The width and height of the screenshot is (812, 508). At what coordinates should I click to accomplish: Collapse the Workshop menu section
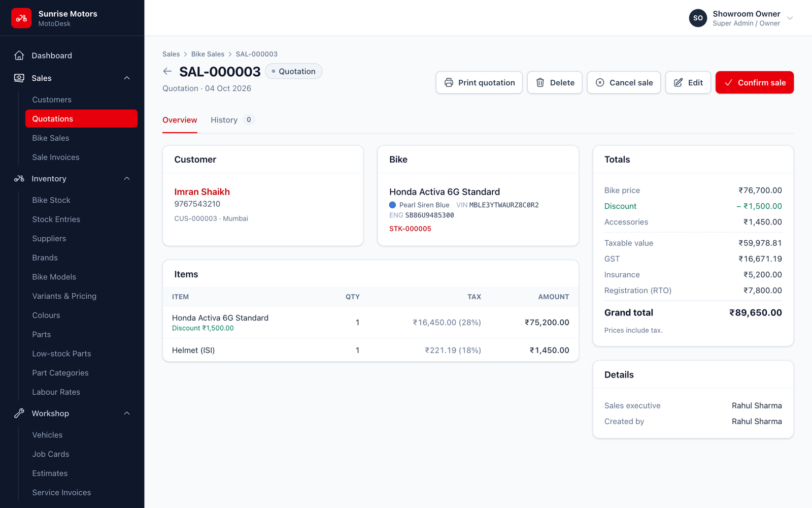click(x=127, y=413)
